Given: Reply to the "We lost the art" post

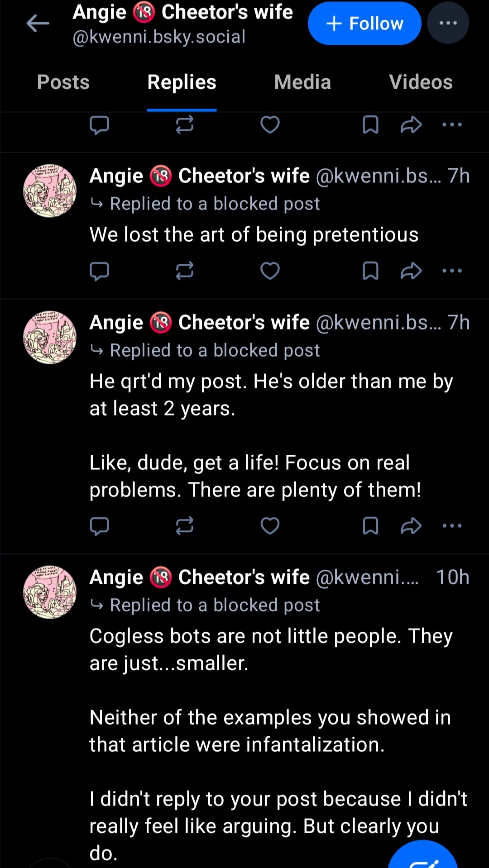Looking at the screenshot, I should (99, 271).
